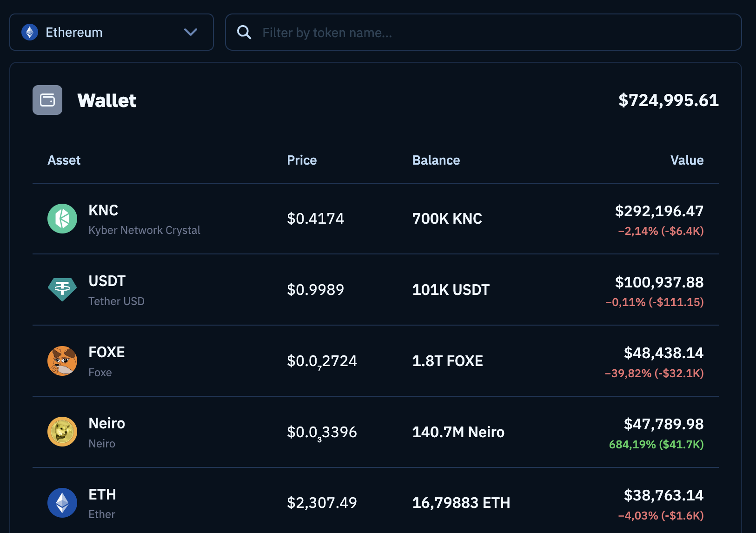Viewport: 756px width, 533px height.
Task: Open the KNC asset name
Action: click(x=103, y=210)
